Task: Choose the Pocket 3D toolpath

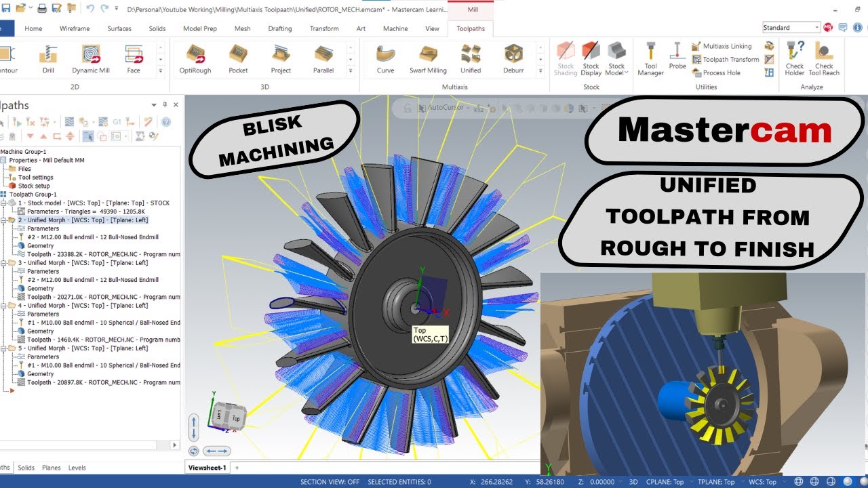Action: (x=238, y=60)
